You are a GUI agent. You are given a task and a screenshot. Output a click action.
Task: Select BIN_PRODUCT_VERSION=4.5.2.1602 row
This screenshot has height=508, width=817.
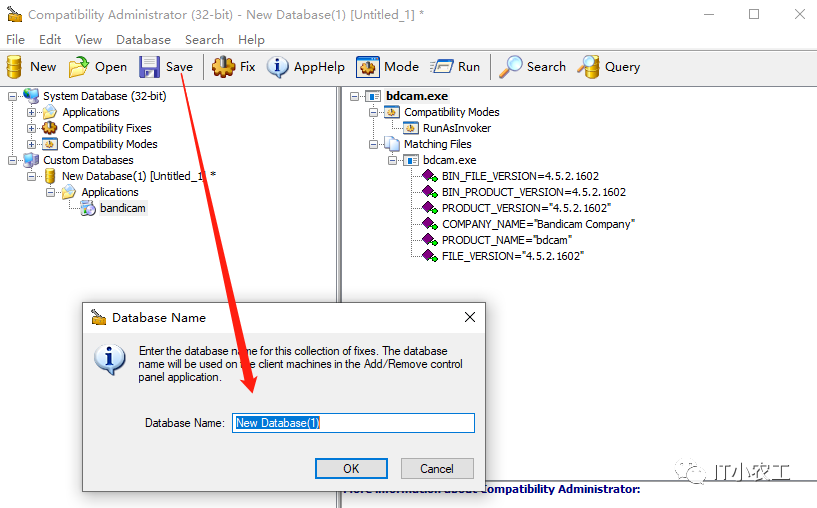click(534, 192)
